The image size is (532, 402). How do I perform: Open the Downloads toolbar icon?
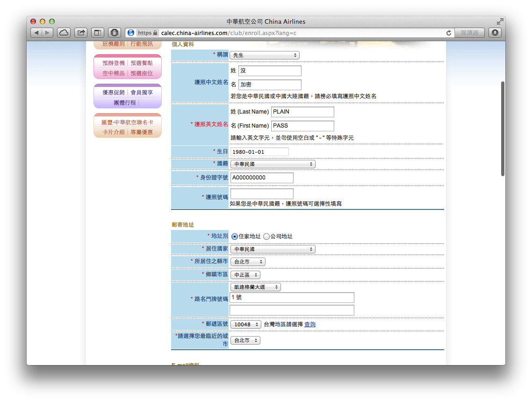495,33
